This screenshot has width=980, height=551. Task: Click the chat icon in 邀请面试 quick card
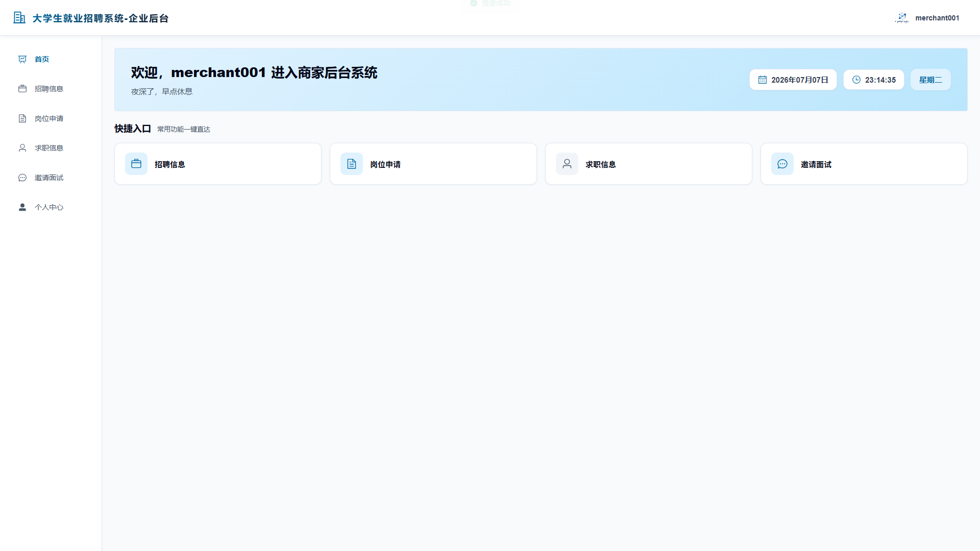782,164
